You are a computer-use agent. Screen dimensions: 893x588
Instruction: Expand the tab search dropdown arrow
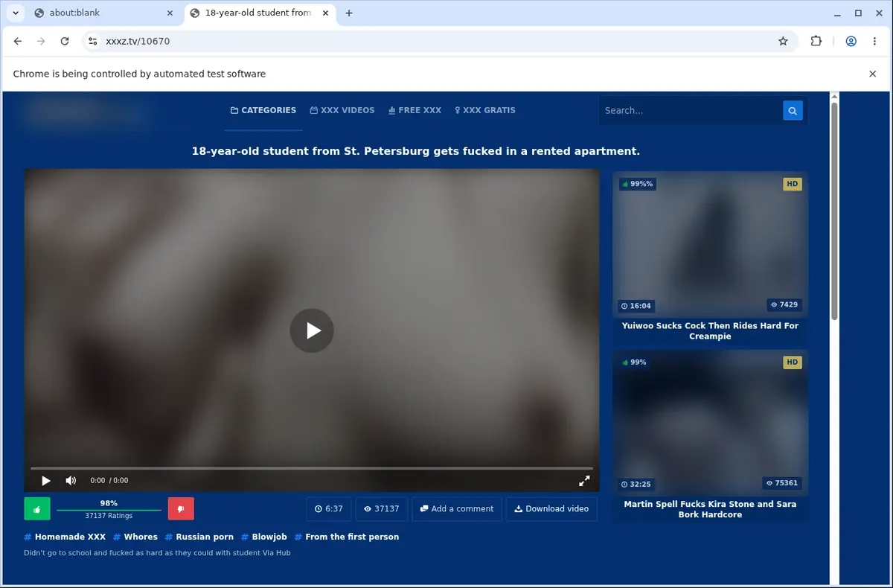point(15,13)
